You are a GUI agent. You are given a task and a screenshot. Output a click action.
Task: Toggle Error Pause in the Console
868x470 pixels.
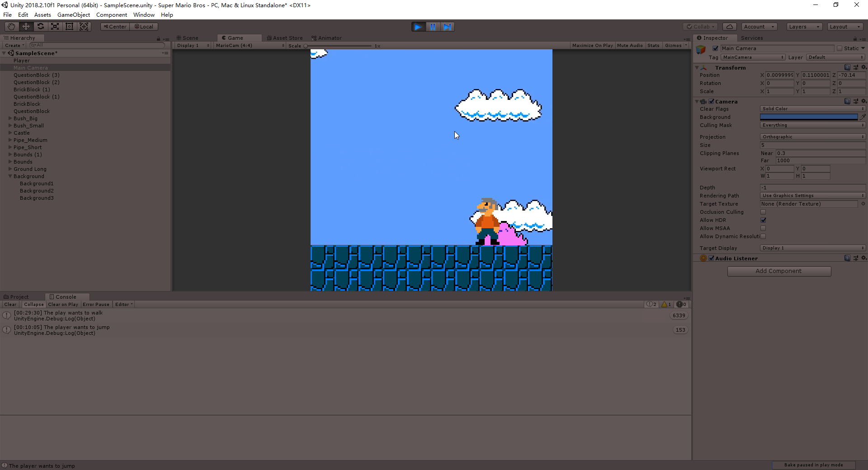96,305
